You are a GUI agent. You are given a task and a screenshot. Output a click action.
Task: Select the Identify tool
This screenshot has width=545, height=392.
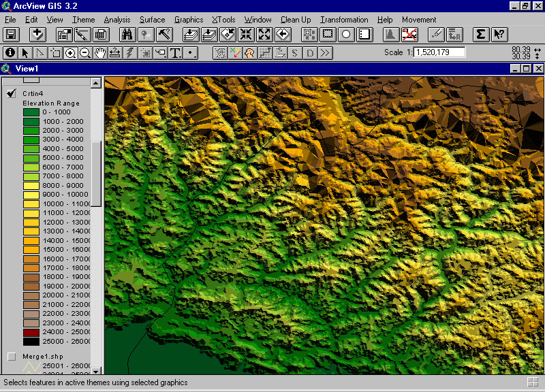[x=10, y=52]
